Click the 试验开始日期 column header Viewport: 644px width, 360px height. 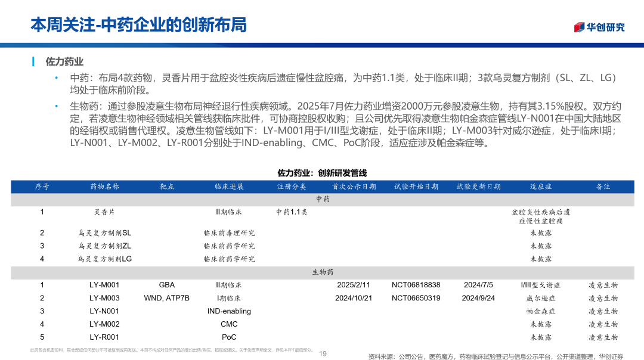pos(416,187)
